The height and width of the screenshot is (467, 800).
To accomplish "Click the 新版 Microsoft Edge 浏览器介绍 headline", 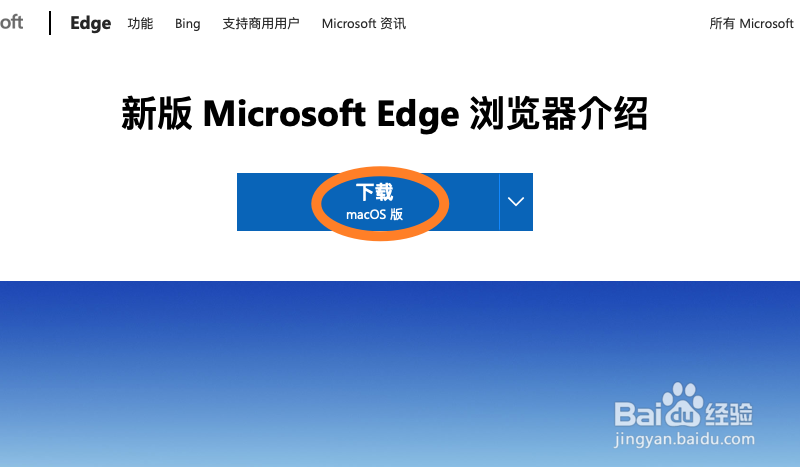I will click(x=385, y=113).
